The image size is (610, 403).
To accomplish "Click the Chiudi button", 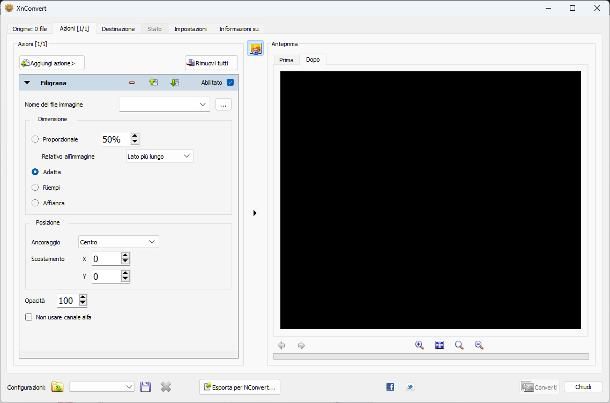I will (x=583, y=387).
